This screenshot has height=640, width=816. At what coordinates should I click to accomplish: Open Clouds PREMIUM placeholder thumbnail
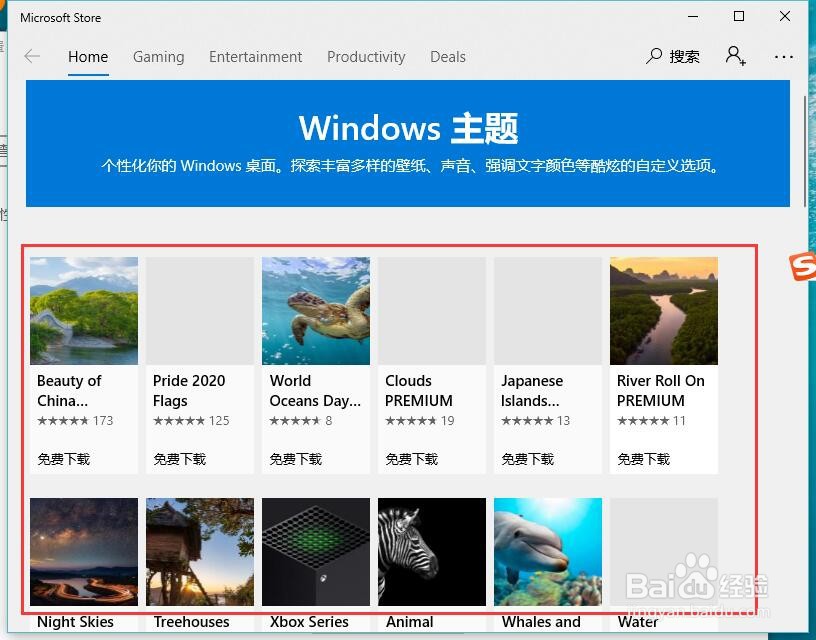432,311
